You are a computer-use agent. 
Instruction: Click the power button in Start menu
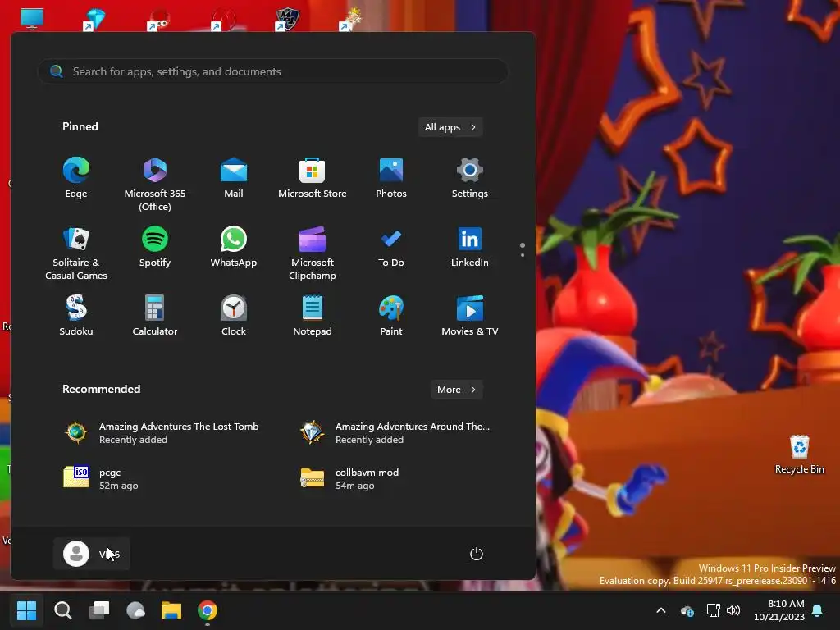click(477, 554)
